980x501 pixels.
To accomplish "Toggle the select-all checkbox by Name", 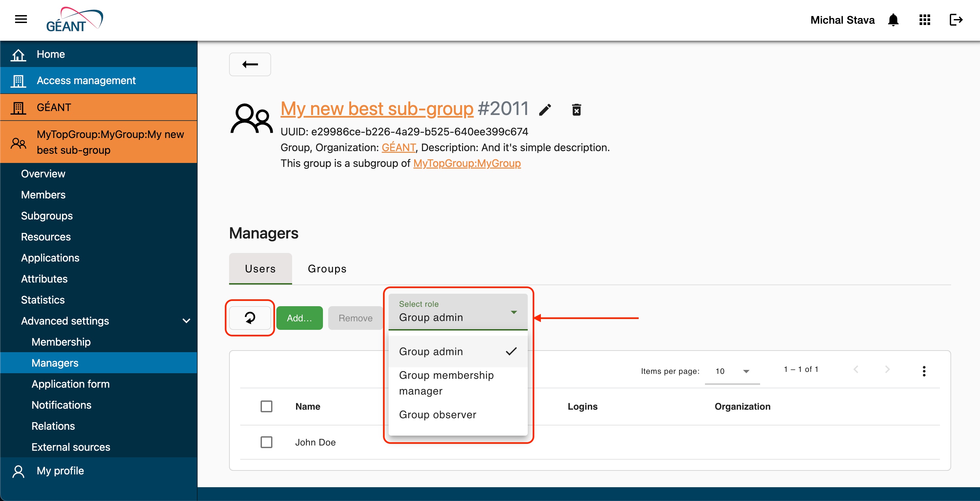I will click(266, 406).
